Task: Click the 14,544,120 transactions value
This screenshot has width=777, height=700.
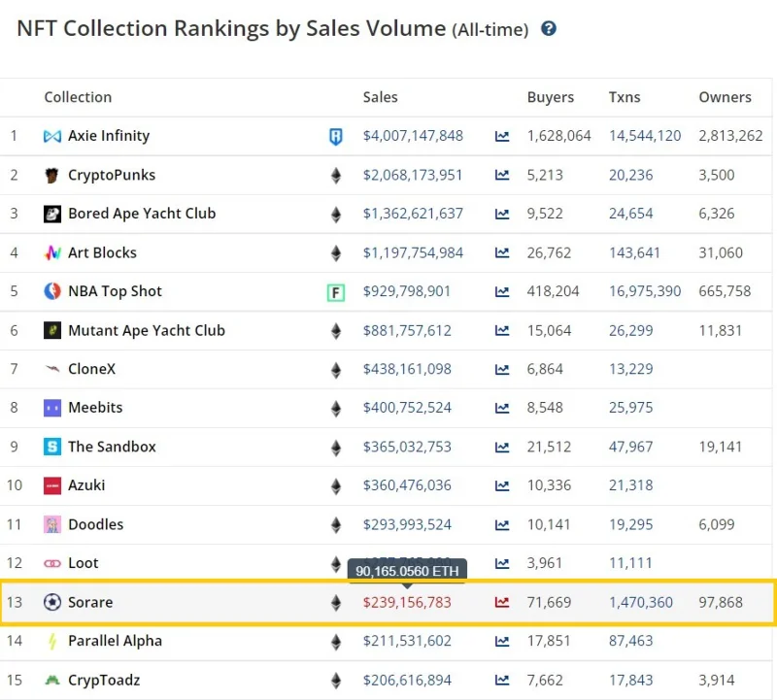Action: pos(645,136)
